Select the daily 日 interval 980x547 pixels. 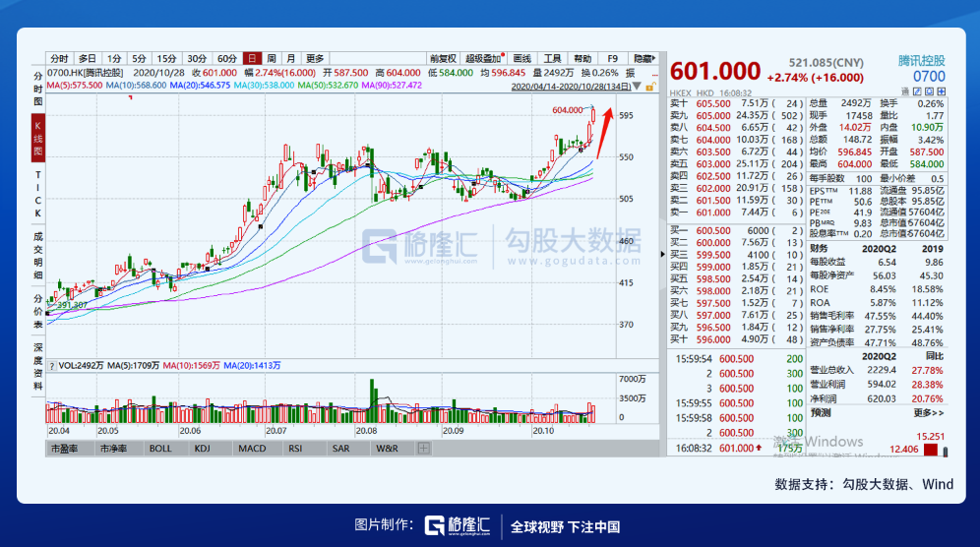pos(252,58)
